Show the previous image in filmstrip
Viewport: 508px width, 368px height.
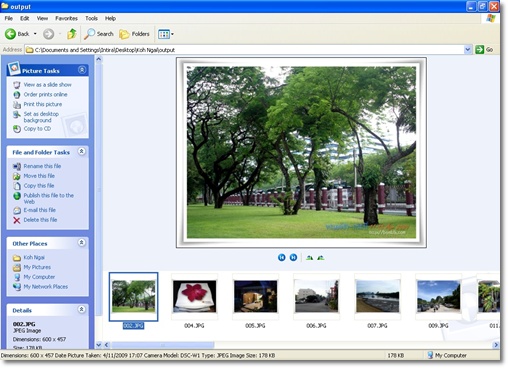point(282,257)
